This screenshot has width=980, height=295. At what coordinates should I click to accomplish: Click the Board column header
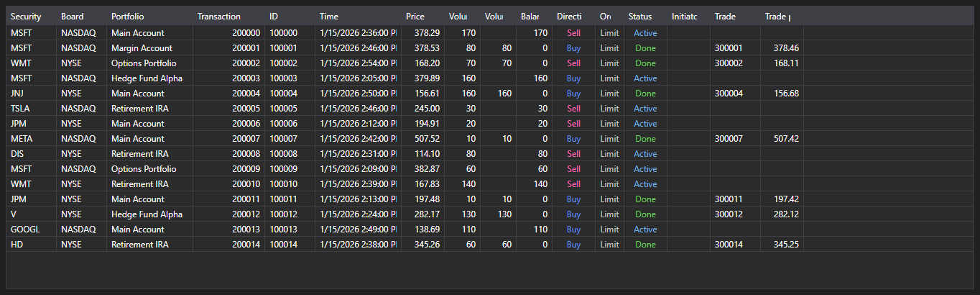point(81,16)
